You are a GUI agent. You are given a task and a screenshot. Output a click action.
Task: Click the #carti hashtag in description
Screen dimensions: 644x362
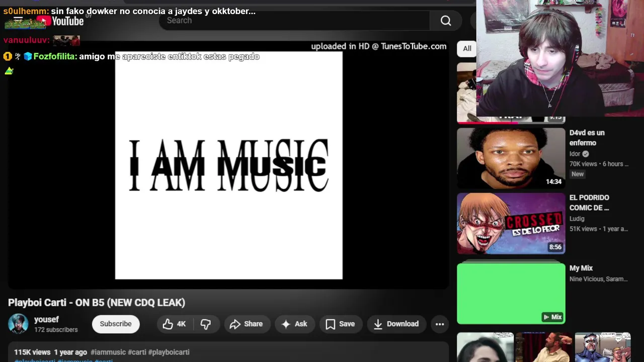tap(137, 352)
